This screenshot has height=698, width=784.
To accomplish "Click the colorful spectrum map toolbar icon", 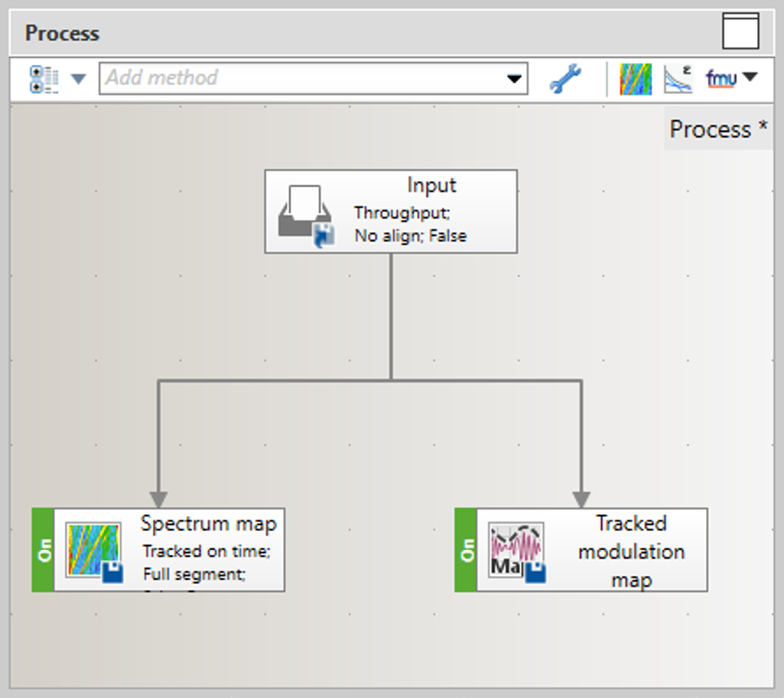I will pyautogui.click(x=636, y=79).
